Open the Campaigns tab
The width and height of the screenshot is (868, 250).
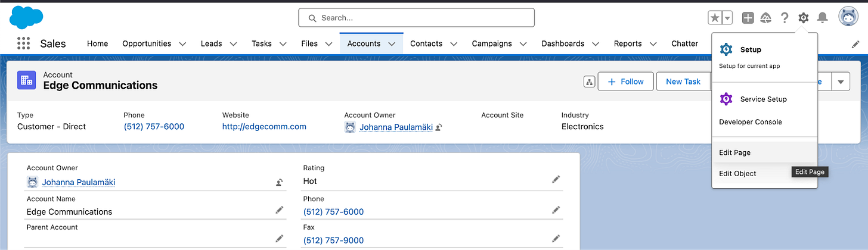click(x=492, y=43)
